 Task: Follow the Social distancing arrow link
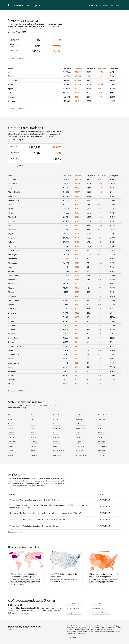98,608
